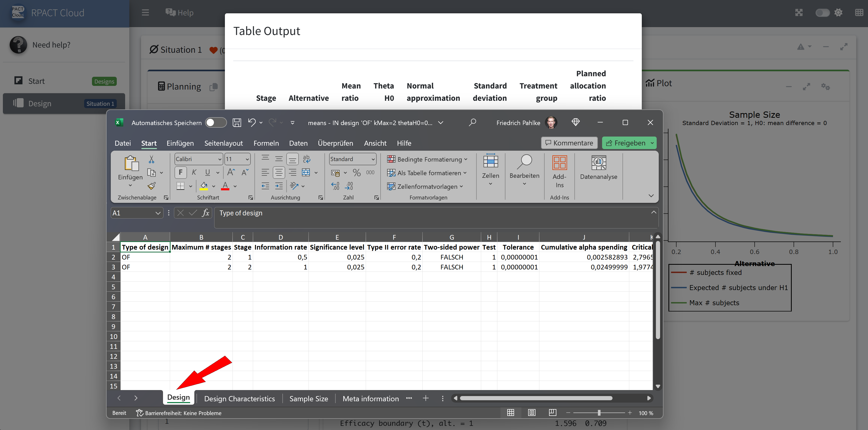Open the Standard number format dropdown
This screenshot has width=868, height=430.
pos(373,159)
